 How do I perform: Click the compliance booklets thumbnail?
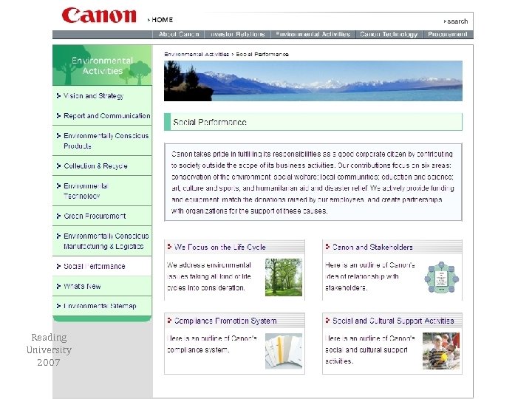[x=284, y=351]
